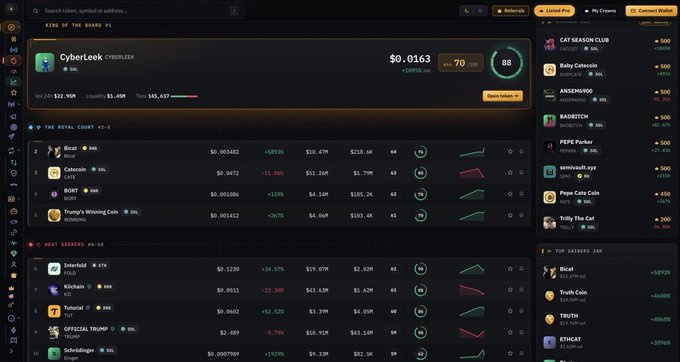The width and height of the screenshot is (680, 362).
Task: Open the star favorites icon in left sidebar
Action: click(x=13, y=93)
